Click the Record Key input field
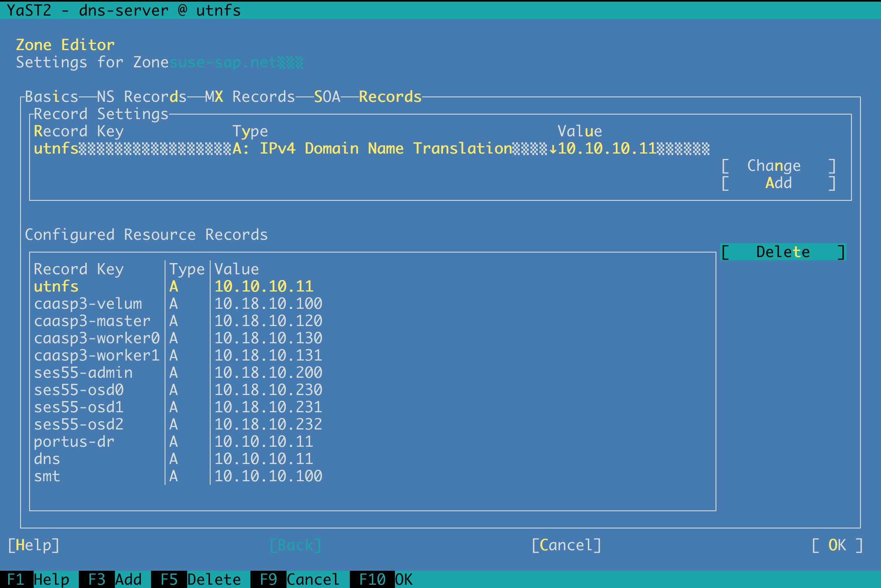The image size is (881, 588). pyautogui.click(x=132, y=149)
